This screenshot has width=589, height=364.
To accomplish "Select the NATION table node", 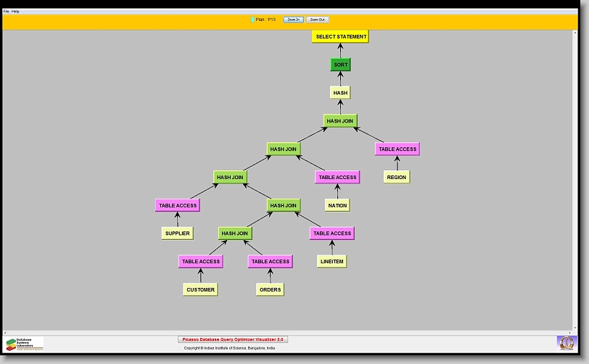I will pos(337,205).
